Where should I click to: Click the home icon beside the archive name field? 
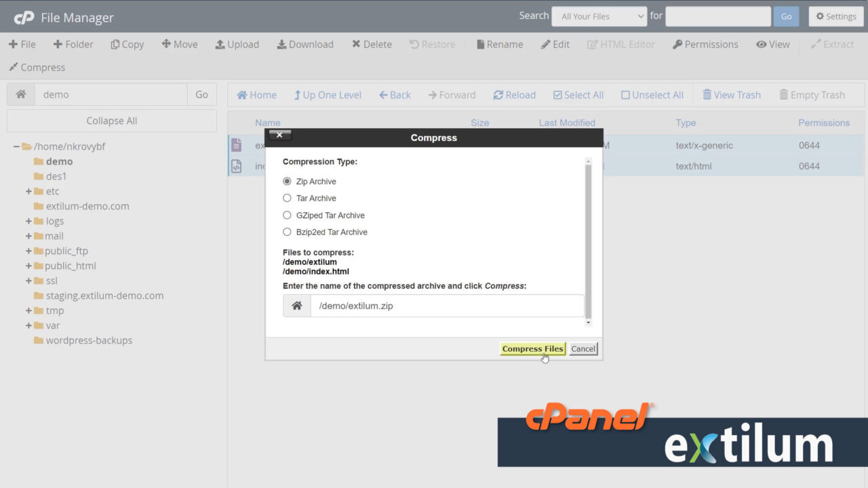click(x=296, y=306)
